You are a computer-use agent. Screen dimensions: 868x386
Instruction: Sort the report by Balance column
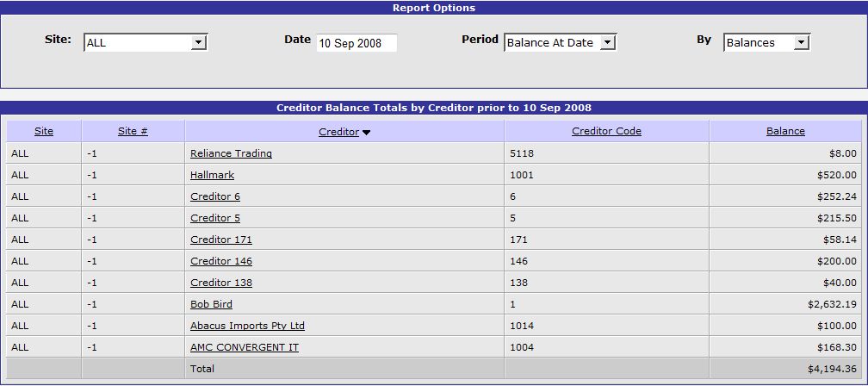(x=785, y=132)
